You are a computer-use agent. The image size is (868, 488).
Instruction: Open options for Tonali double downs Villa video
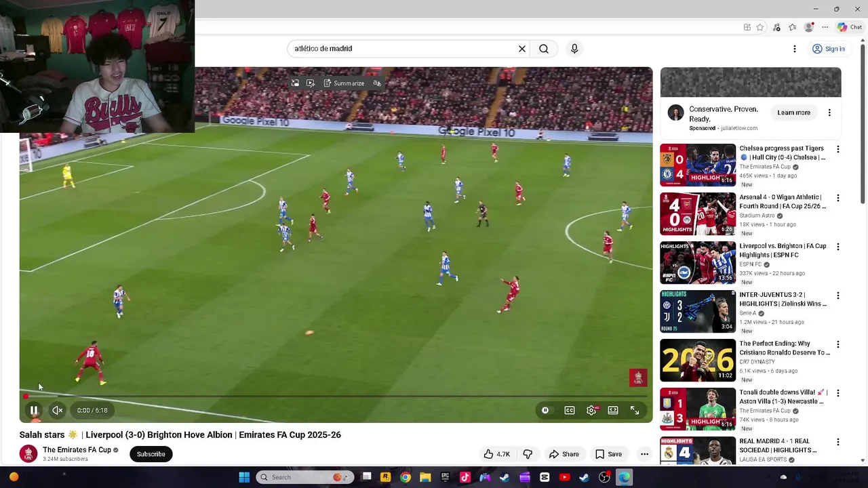tap(838, 393)
